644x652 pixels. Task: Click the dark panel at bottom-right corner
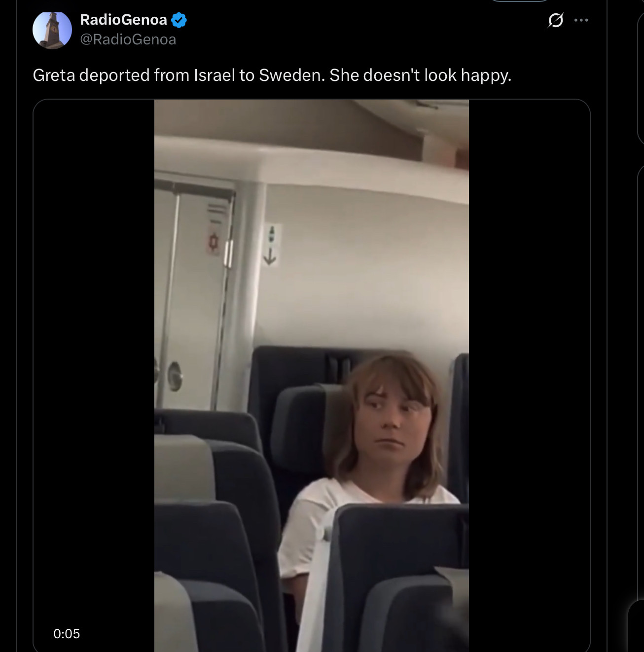click(636, 626)
